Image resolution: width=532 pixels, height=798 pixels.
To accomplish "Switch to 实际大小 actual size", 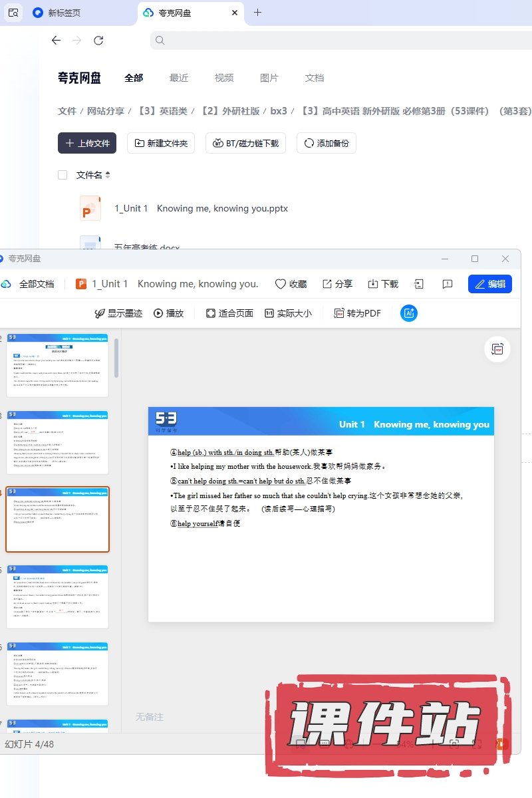I will click(x=288, y=313).
